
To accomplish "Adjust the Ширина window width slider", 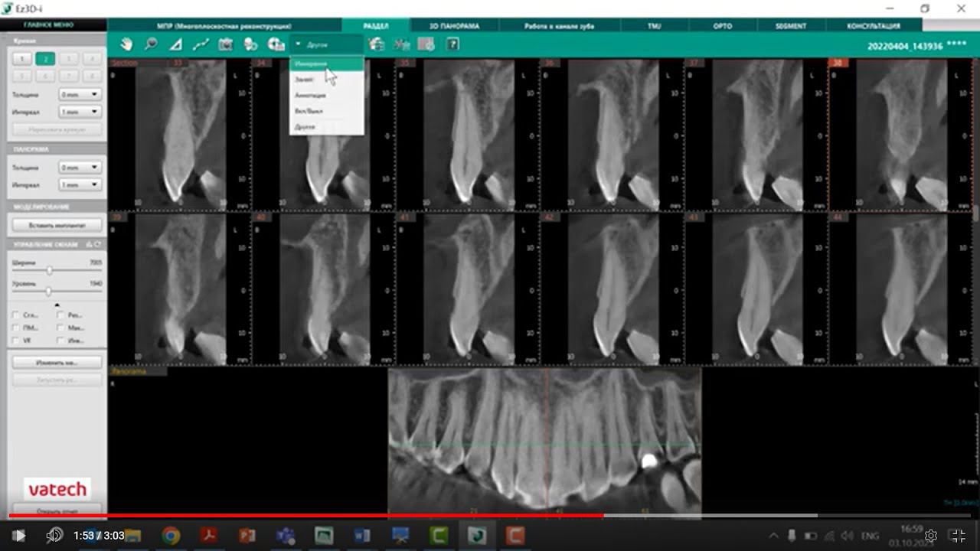I will click(x=51, y=271).
